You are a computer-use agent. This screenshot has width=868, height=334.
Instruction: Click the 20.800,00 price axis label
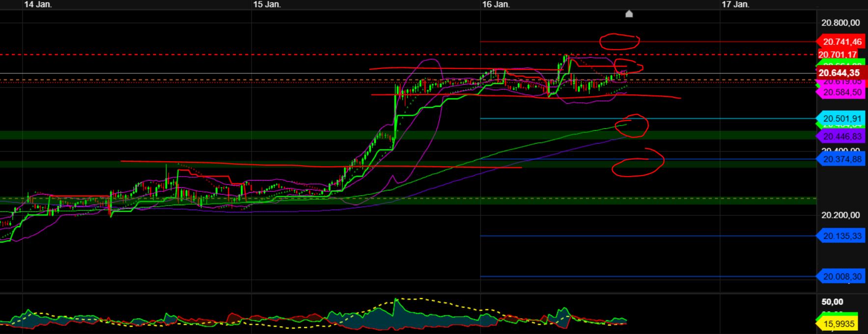(840, 23)
